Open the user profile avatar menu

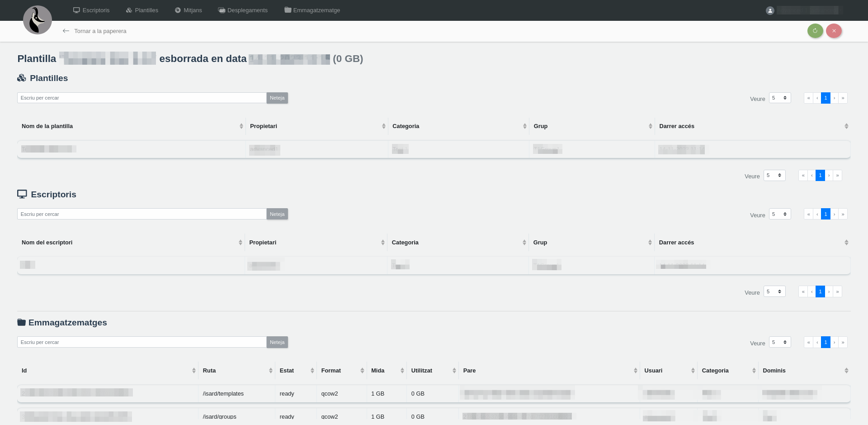(770, 10)
